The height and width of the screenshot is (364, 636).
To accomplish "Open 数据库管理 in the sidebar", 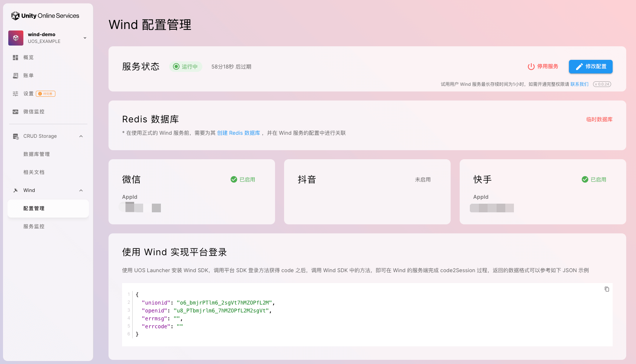I will pos(37,154).
